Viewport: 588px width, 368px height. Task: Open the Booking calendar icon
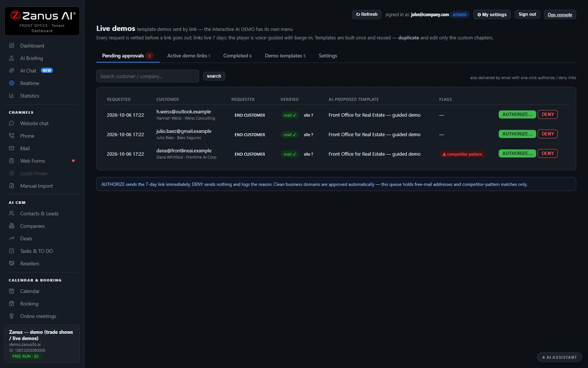(x=11, y=304)
